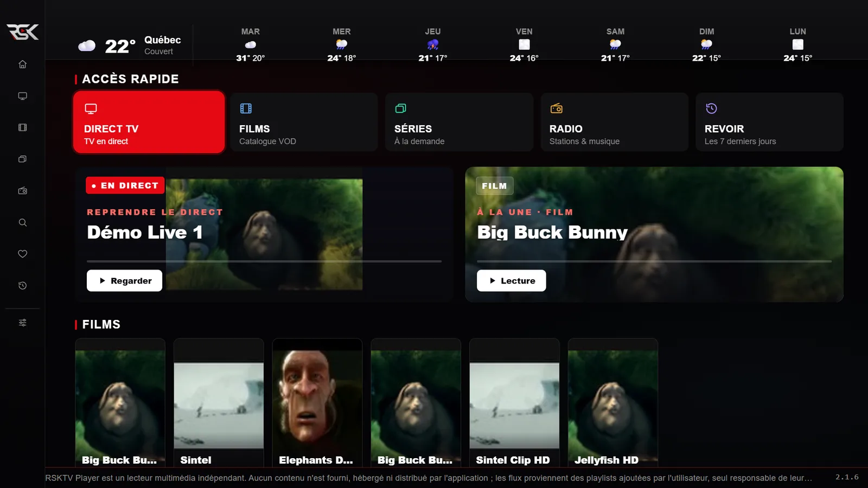The width and height of the screenshot is (868, 488).
Task: Open the Home icon in the sidebar
Action: point(22,65)
